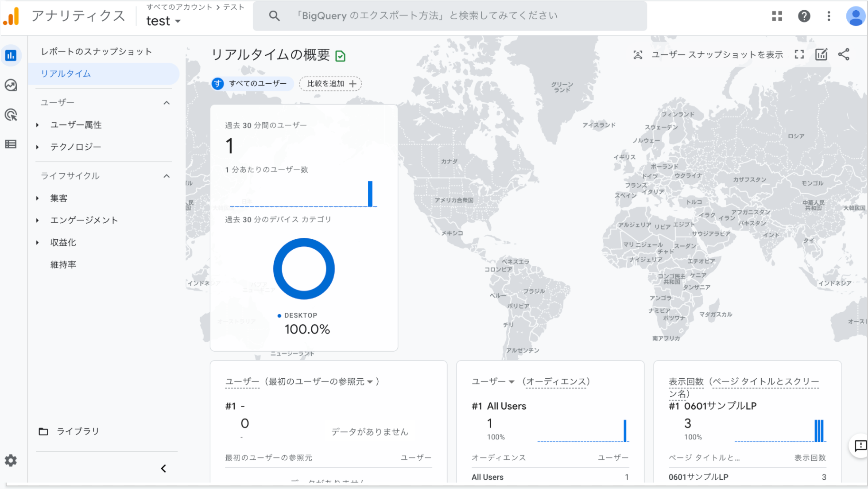Screen dimensions: 868x489
Task: Open the help question mark icon
Action: (804, 16)
